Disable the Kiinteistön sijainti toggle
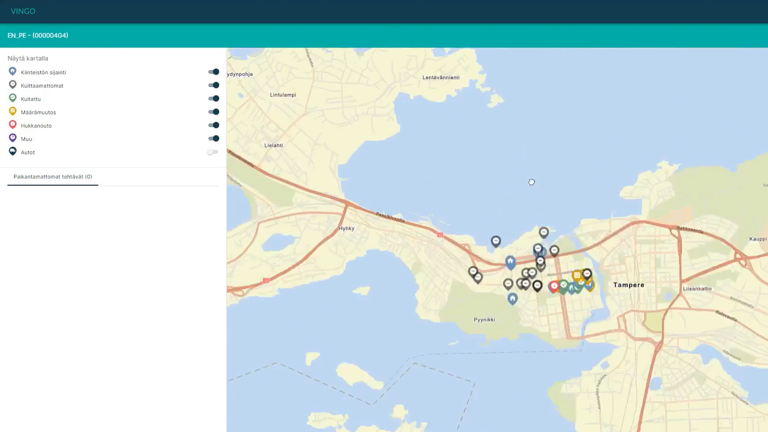Viewport: 768px width, 432px height. click(x=213, y=72)
